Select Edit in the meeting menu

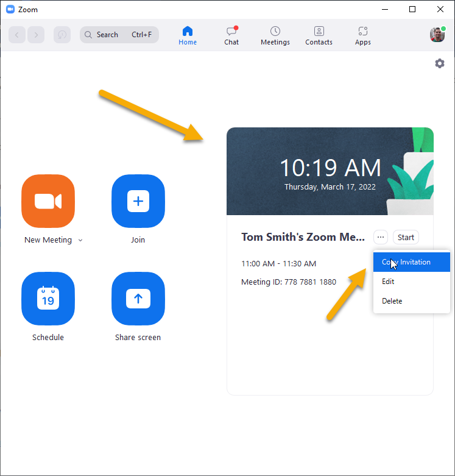tap(412, 282)
